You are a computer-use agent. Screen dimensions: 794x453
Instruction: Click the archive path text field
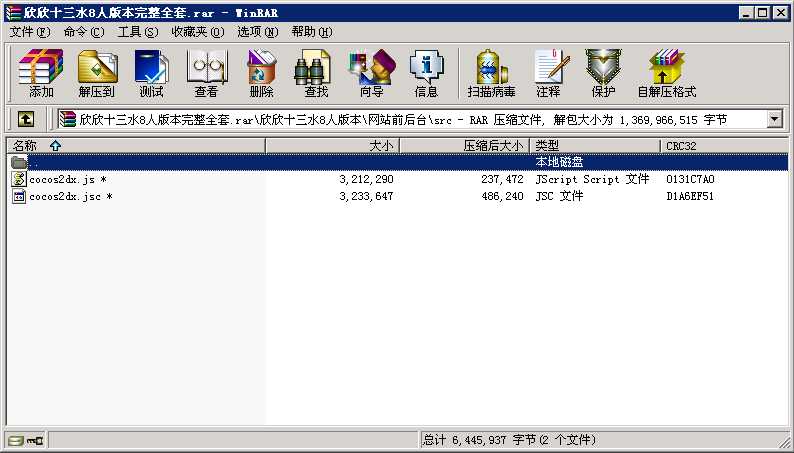(x=411, y=119)
